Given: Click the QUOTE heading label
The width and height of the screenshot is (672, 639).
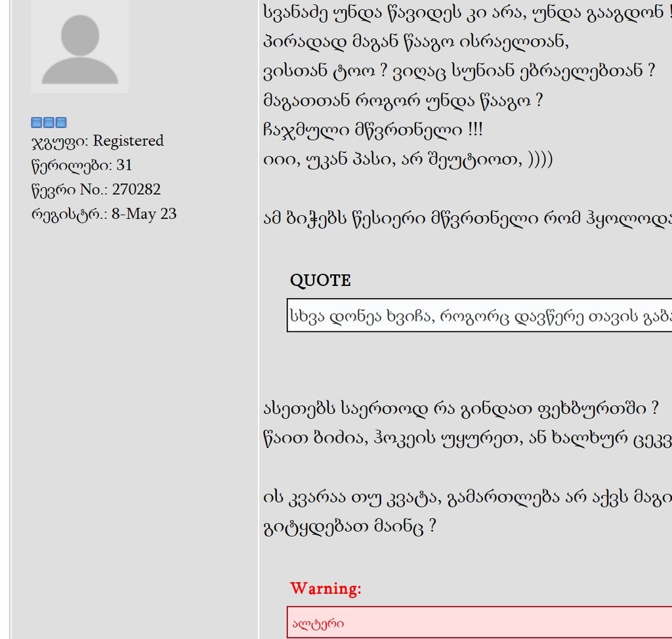Looking at the screenshot, I should 320,280.
